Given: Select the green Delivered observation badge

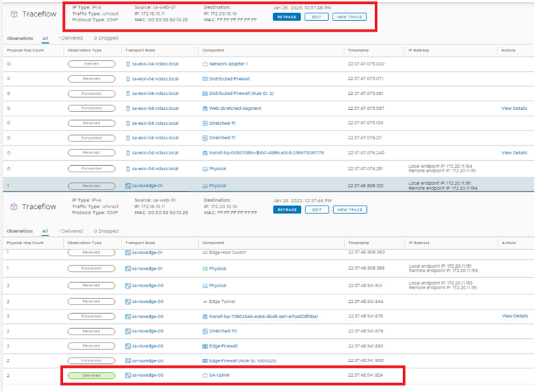Looking at the screenshot, I should [x=91, y=375].
